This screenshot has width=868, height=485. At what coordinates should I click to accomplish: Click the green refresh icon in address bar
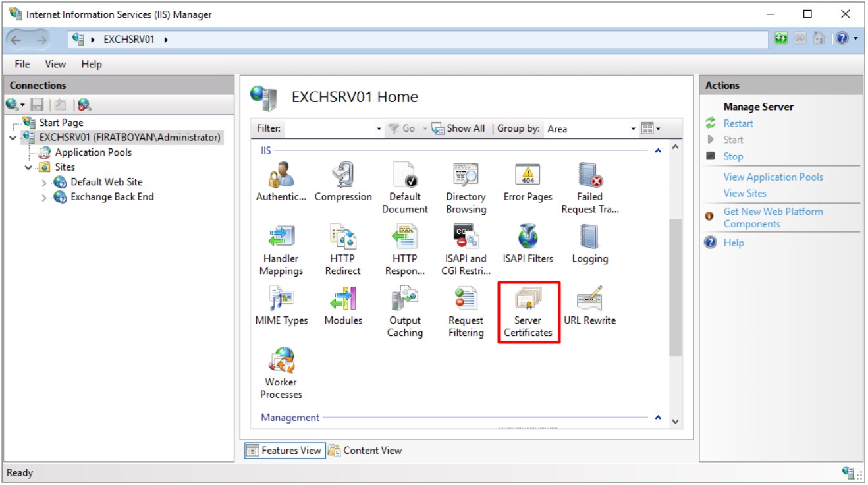(781, 38)
